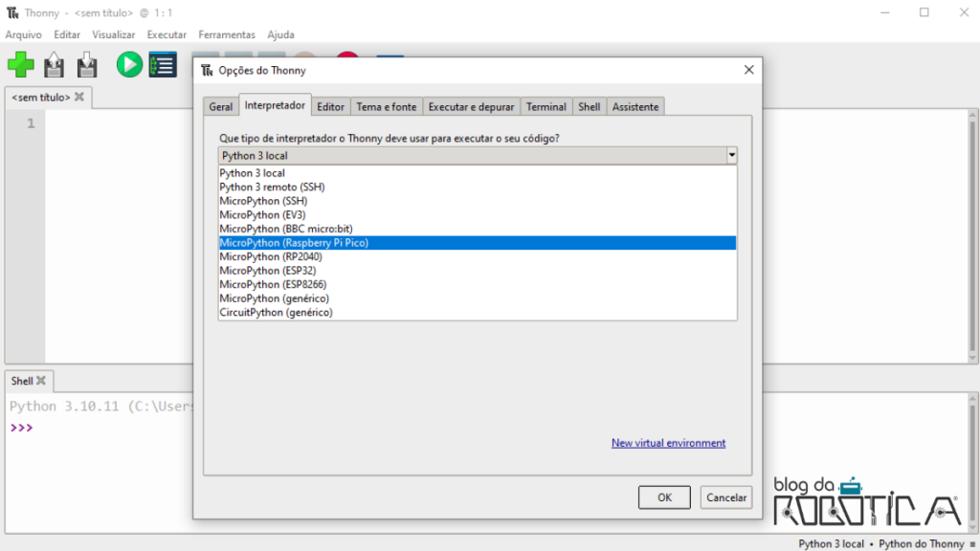Run current script with green play icon
980x551 pixels.
(129, 65)
